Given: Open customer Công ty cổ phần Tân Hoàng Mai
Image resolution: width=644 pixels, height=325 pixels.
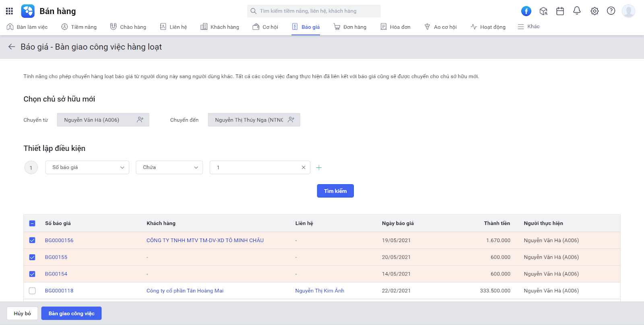Looking at the screenshot, I should [185, 291].
